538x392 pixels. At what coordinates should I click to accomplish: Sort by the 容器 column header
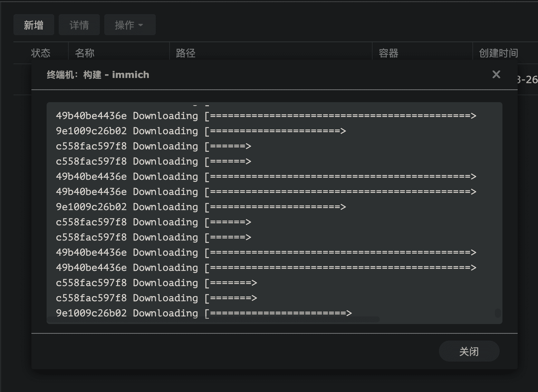(422, 53)
